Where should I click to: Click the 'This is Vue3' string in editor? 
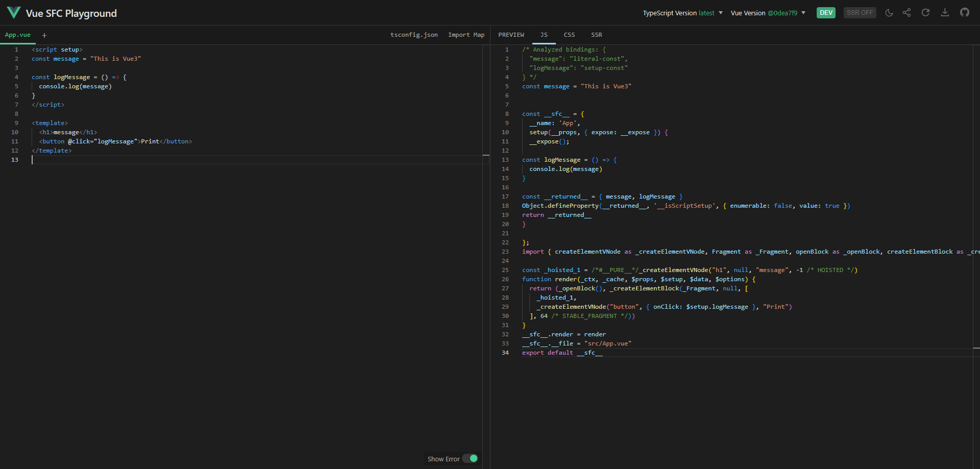point(115,59)
